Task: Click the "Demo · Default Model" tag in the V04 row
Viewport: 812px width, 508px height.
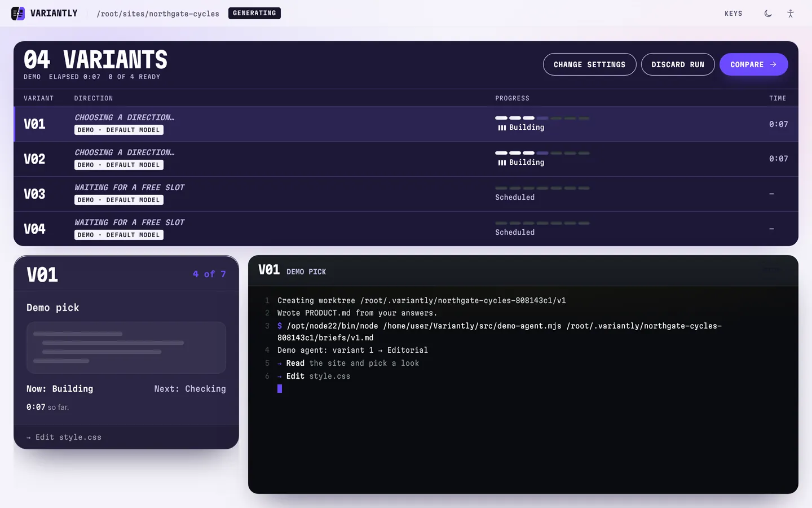Action: (x=119, y=235)
